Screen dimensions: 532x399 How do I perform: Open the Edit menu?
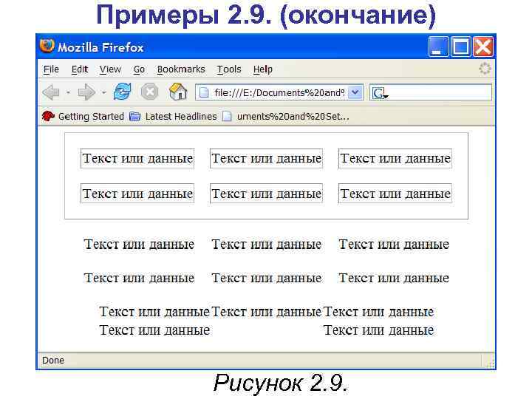(80, 69)
